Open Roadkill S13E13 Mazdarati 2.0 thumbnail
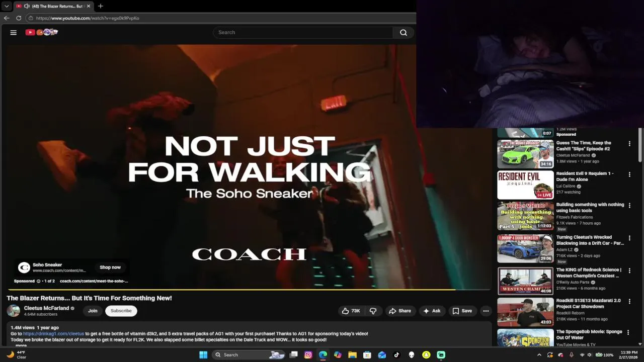 [525, 312]
